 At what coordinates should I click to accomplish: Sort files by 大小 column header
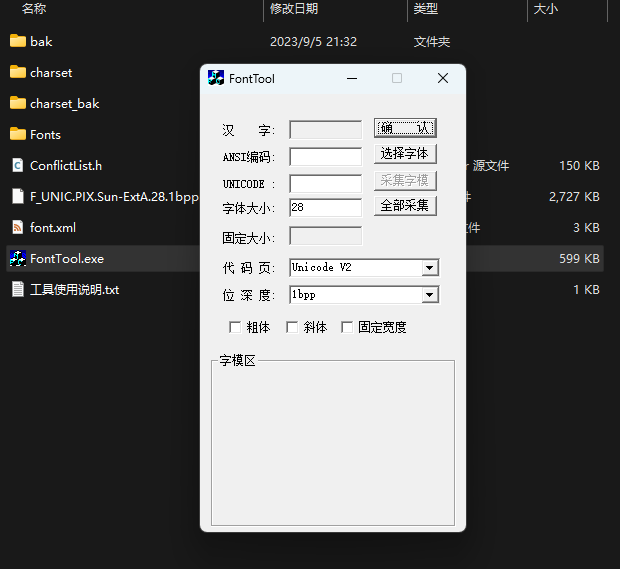coord(546,8)
